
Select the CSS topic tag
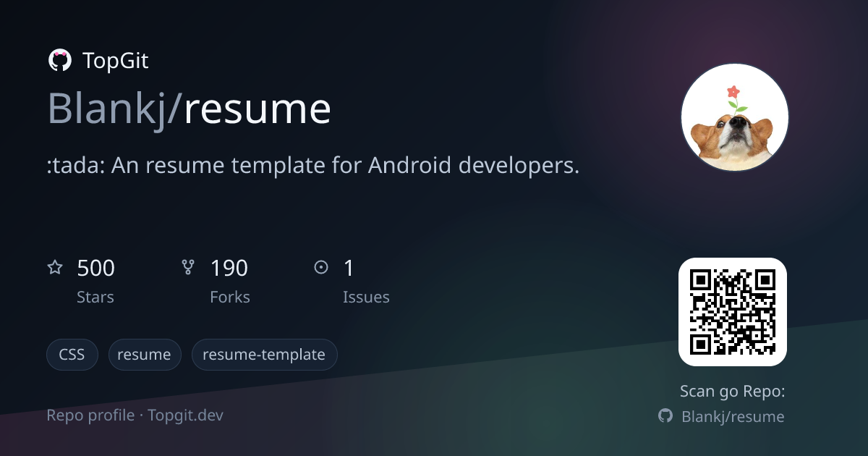coord(72,355)
